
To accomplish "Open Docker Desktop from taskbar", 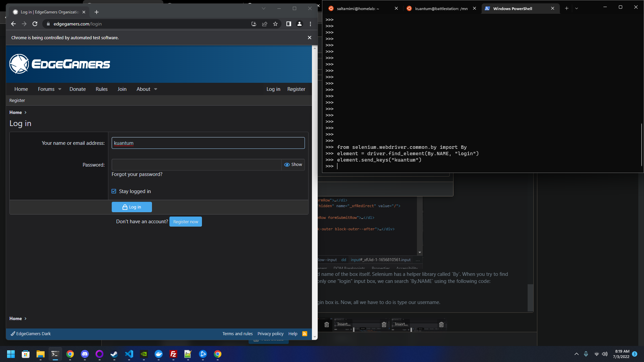I will click(159, 354).
